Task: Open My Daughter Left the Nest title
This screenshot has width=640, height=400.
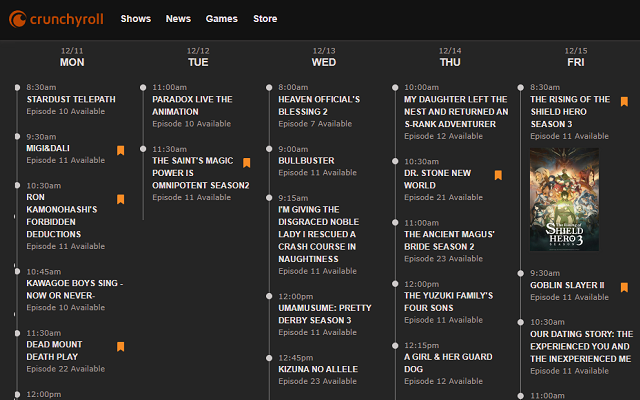Action: pos(456,111)
